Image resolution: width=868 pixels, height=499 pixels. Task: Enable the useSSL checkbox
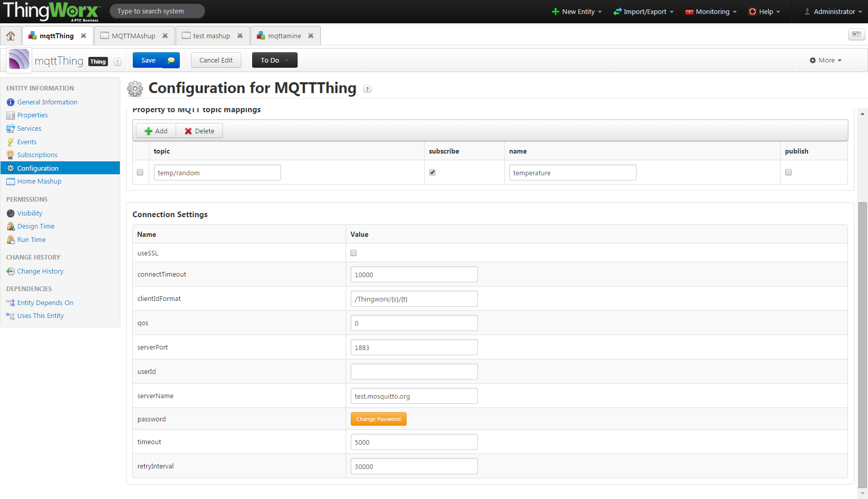pyautogui.click(x=353, y=253)
